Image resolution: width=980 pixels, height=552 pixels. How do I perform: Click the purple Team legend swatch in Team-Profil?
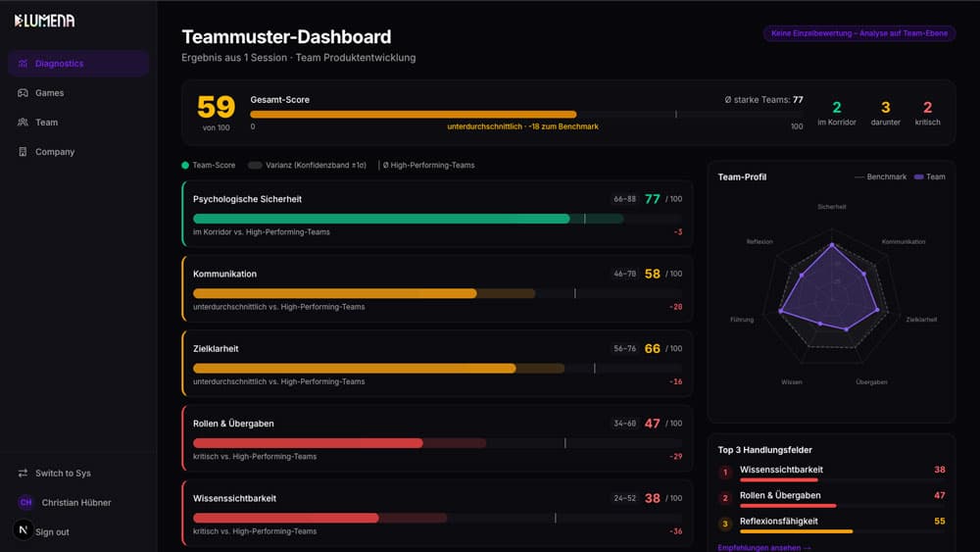tap(919, 176)
